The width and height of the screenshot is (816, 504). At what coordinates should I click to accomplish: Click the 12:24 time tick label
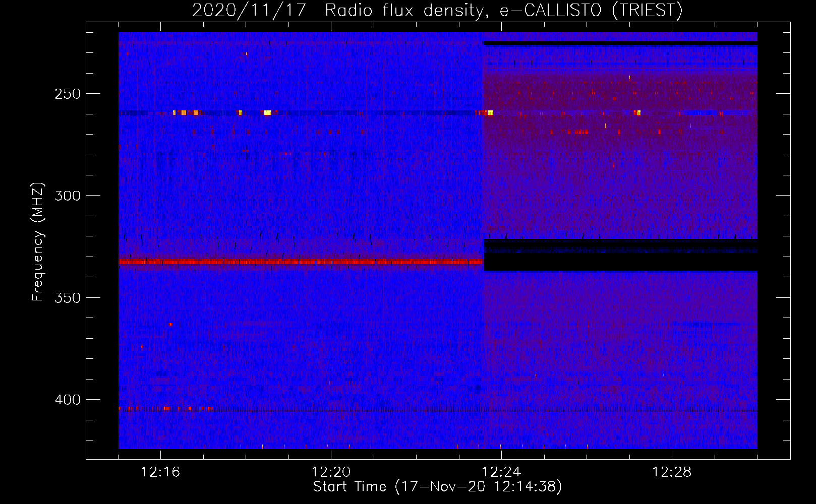click(501, 472)
